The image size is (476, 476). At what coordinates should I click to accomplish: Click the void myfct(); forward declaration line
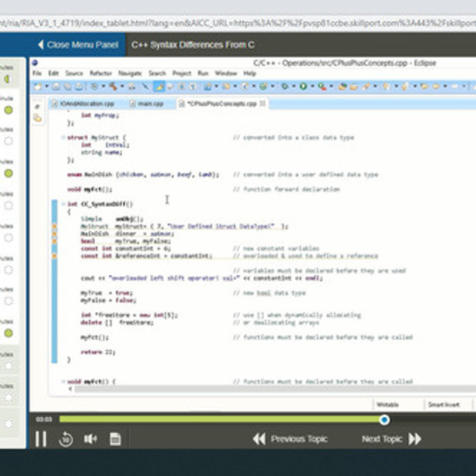coord(90,189)
